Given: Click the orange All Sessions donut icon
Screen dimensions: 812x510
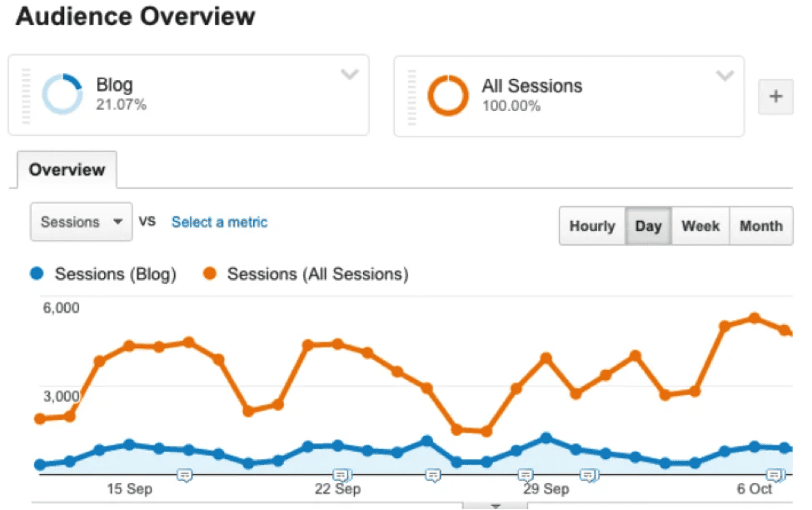Looking at the screenshot, I should 448,95.
